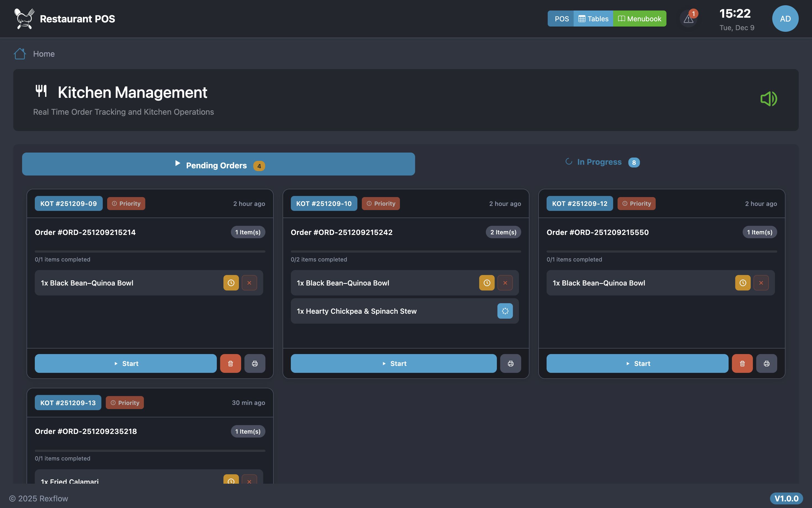The image size is (812, 508).
Task: Select the Pending Orders tab
Action: point(218,164)
